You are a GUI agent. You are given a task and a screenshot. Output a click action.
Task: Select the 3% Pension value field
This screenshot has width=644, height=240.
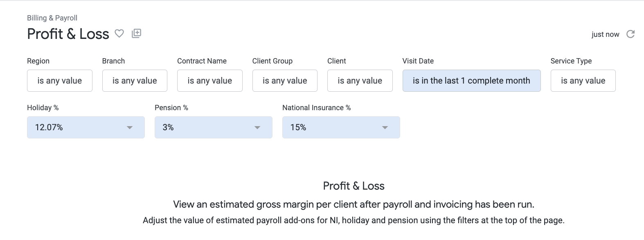coord(214,127)
